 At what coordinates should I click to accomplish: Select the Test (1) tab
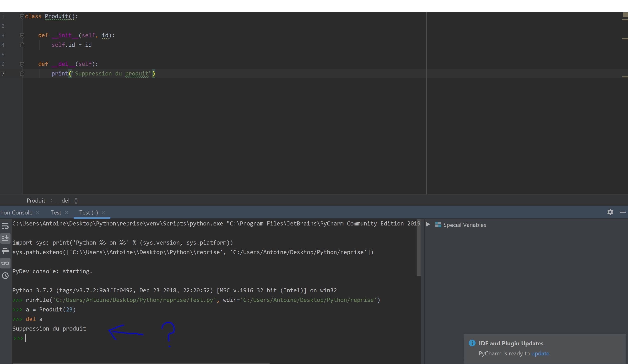(88, 213)
